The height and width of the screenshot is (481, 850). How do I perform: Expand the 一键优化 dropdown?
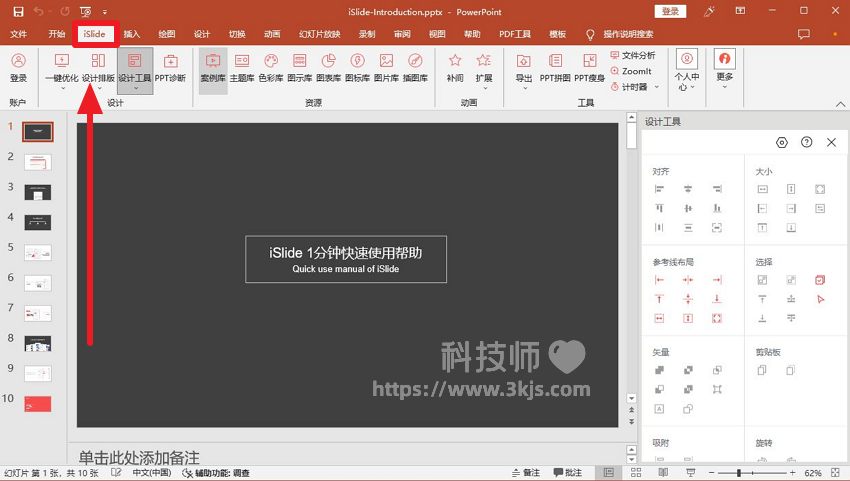pos(62,88)
